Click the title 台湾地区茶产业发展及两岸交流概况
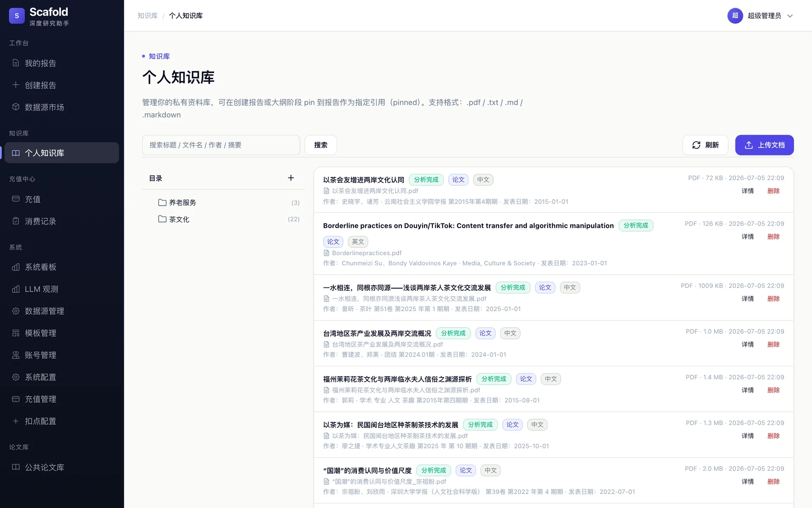 [x=377, y=334]
